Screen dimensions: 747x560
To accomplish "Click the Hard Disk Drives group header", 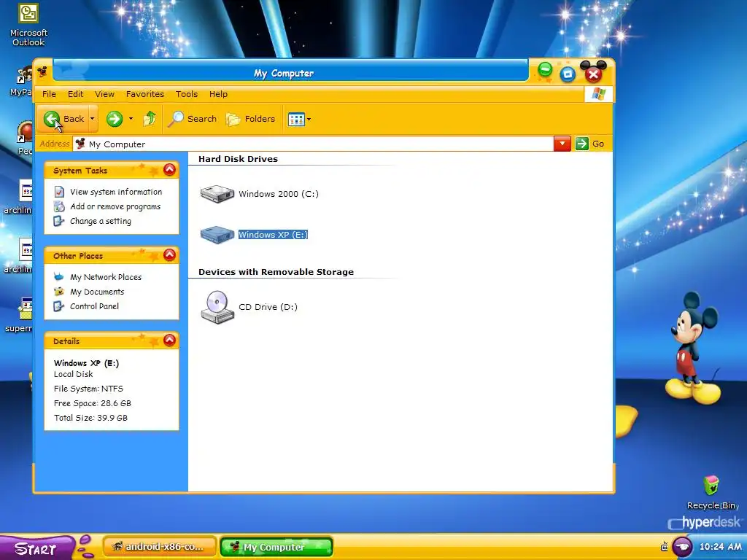I will 239,159.
